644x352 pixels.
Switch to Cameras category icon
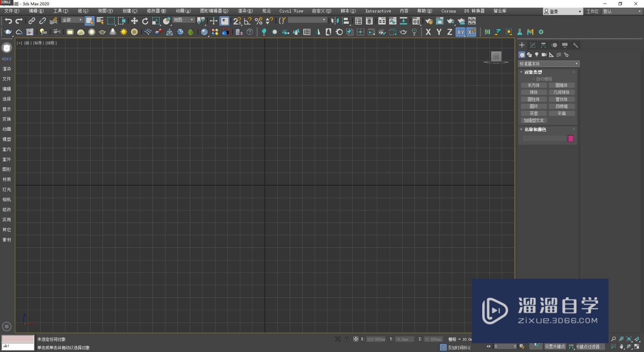pyautogui.click(x=544, y=55)
